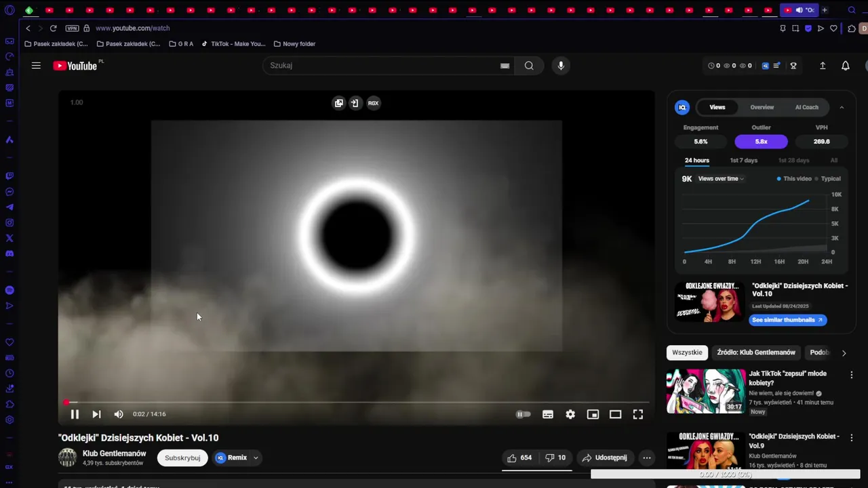Open Spotify in the Opera sidebar
Image resolution: width=868 pixels, height=488 pixels.
pos(9,290)
